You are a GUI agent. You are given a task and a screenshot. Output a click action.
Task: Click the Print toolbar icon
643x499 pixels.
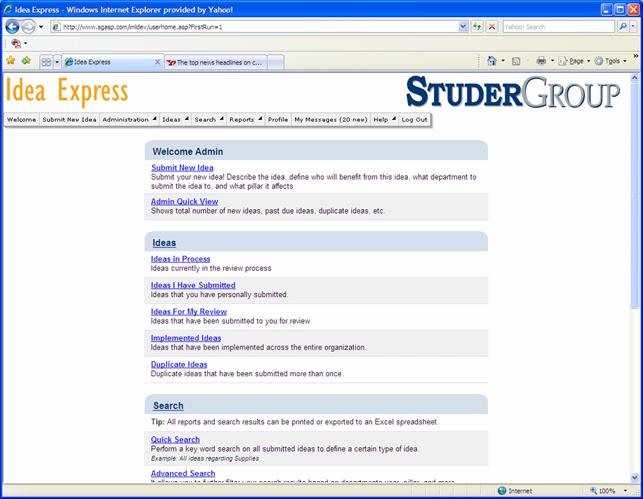pos(541,61)
